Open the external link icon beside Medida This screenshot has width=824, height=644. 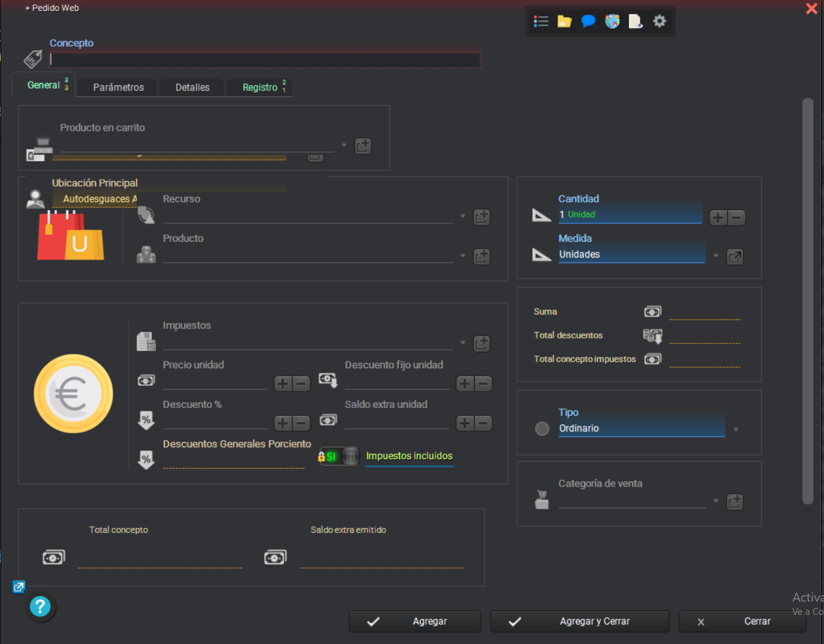(x=735, y=257)
